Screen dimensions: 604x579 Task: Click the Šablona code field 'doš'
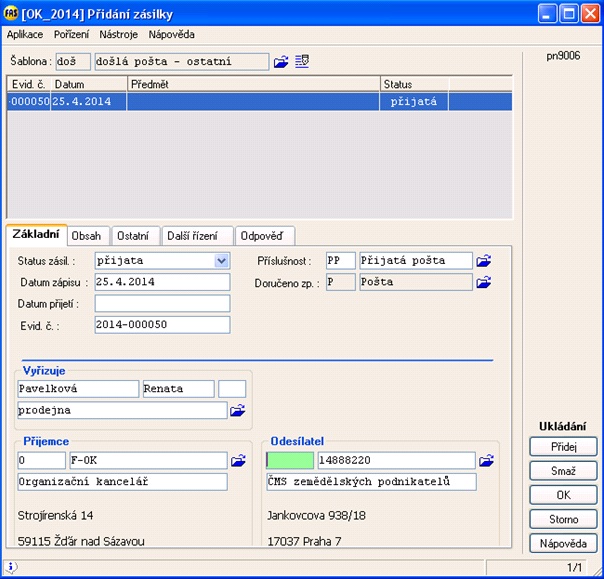coord(73,62)
